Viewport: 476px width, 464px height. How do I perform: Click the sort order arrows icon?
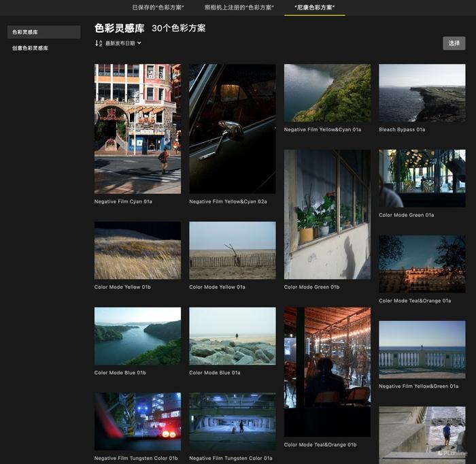tap(99, 43)
